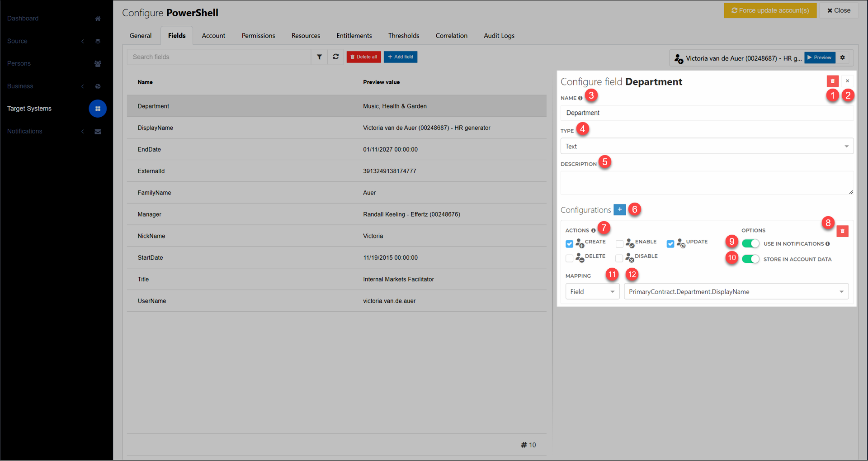Expand the Business sidebar chevron
Screen dimensions: 868x461
coord(83,86)
